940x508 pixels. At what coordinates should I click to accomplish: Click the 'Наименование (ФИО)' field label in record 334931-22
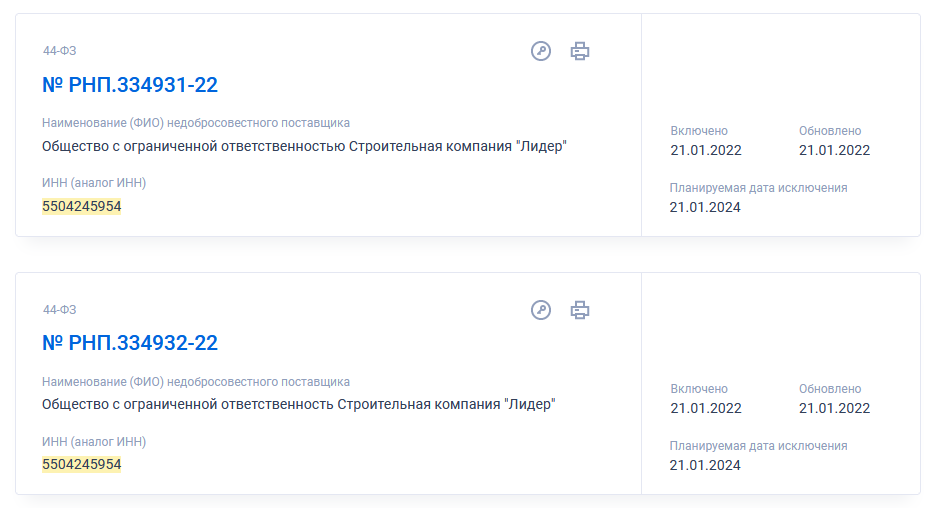click(x=196, y=124)
